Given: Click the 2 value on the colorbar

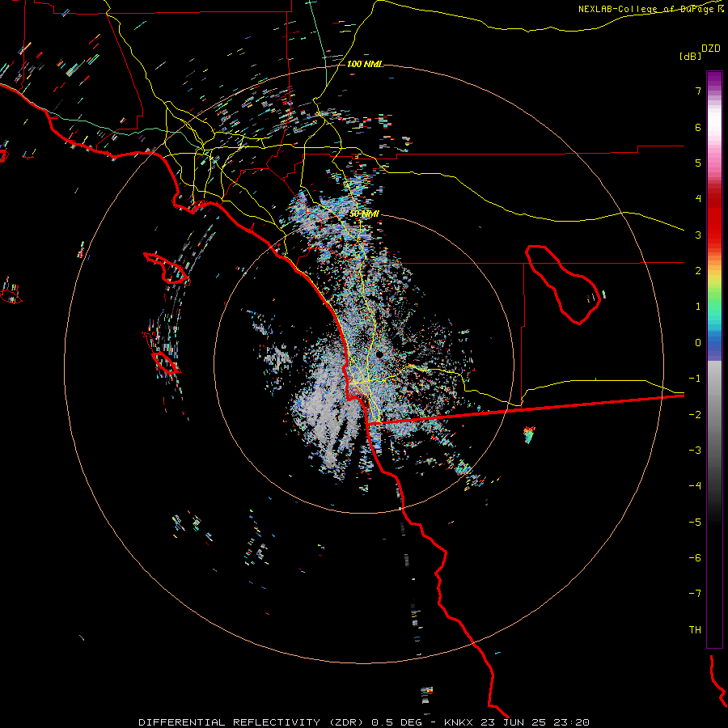Looking at the screenshot, I should point(698,271).
